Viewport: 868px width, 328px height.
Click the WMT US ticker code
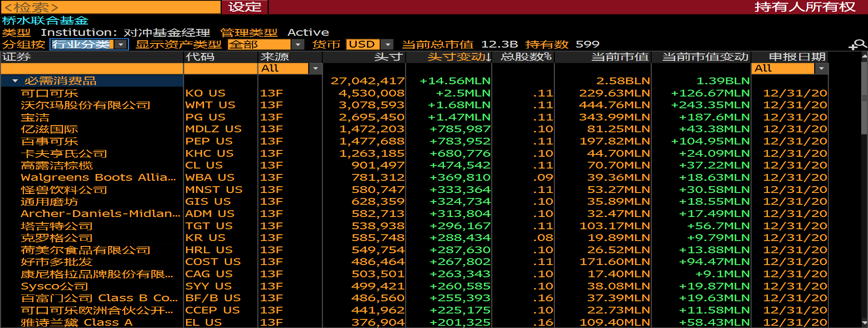210,105
